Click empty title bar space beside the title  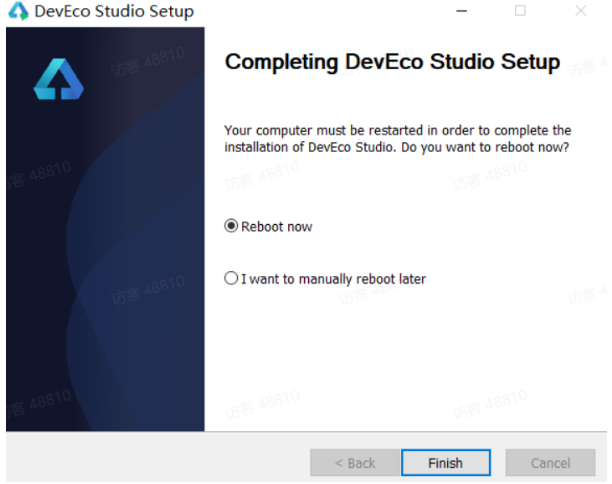pos(320,12)
